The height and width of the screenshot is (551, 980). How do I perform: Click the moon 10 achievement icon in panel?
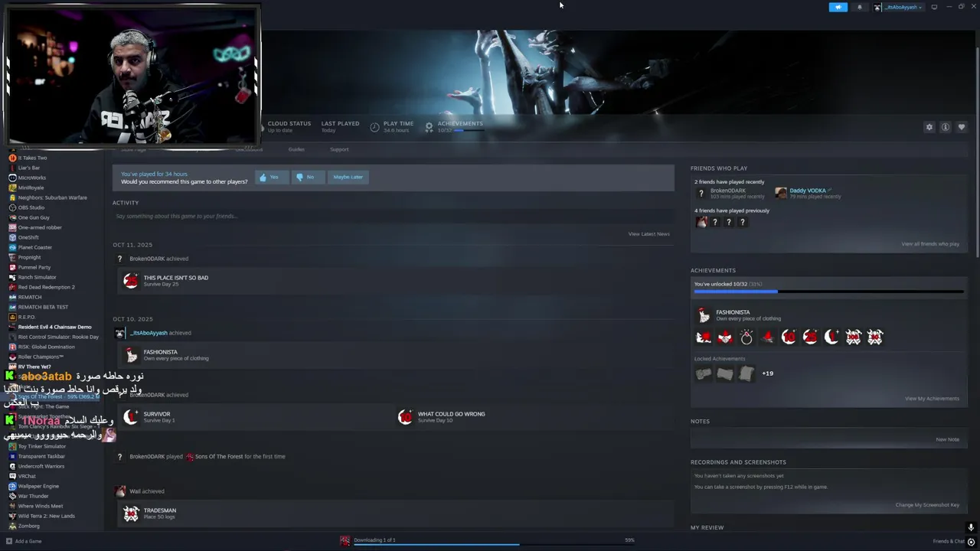point(789,337)
